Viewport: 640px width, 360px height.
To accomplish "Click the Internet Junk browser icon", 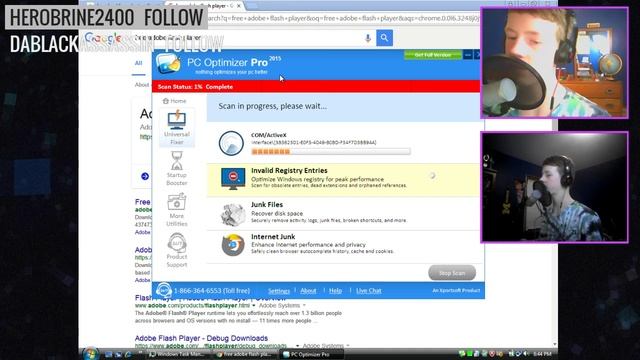I will 233,245.
